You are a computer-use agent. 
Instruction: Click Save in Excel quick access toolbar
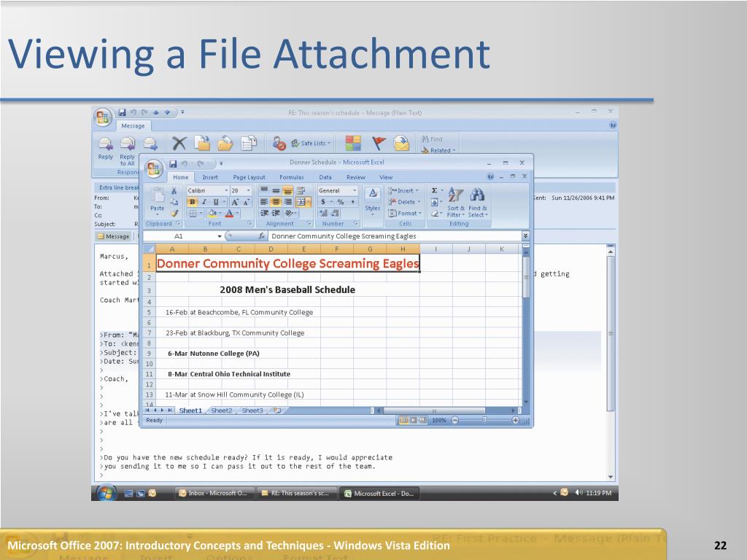tap(173, 163)
